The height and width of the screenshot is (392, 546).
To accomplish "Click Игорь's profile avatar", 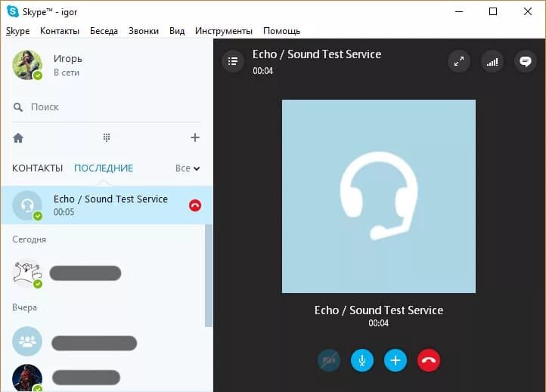I will (x=27, y=65).
